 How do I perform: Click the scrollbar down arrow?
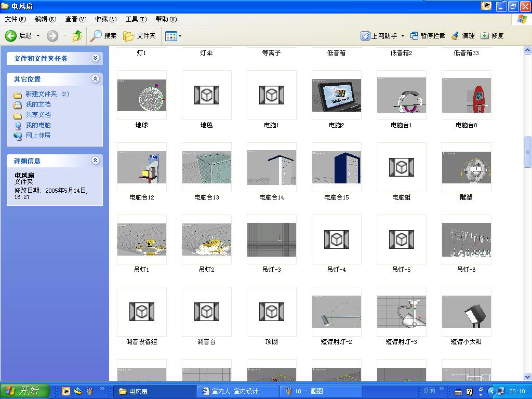(527, 377)
